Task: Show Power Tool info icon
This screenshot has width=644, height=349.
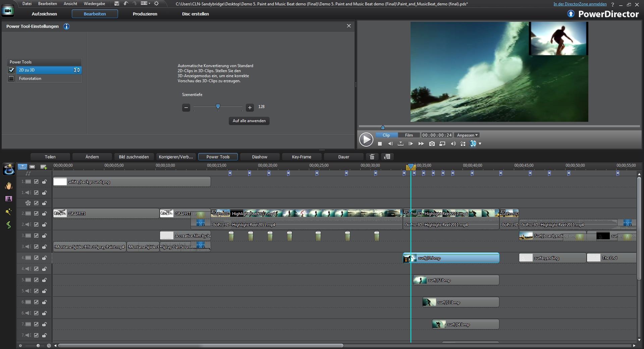Action: 66,26
